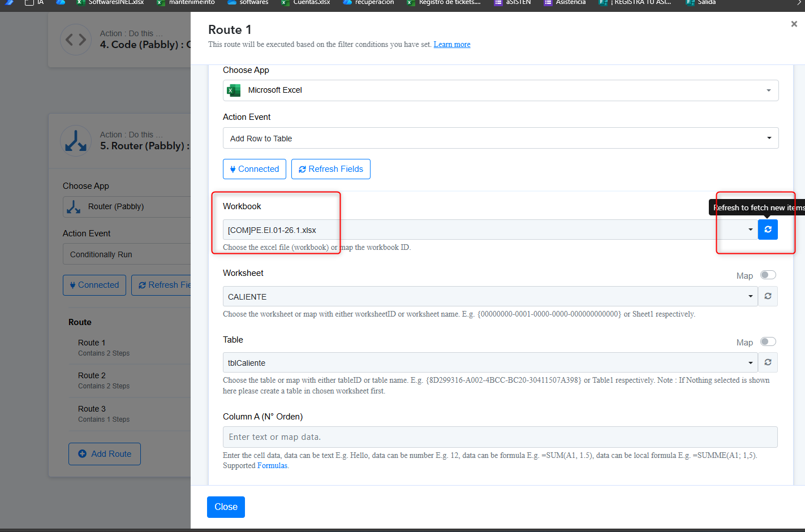Click the Code (Pabbly) step icon

point(76,40)
